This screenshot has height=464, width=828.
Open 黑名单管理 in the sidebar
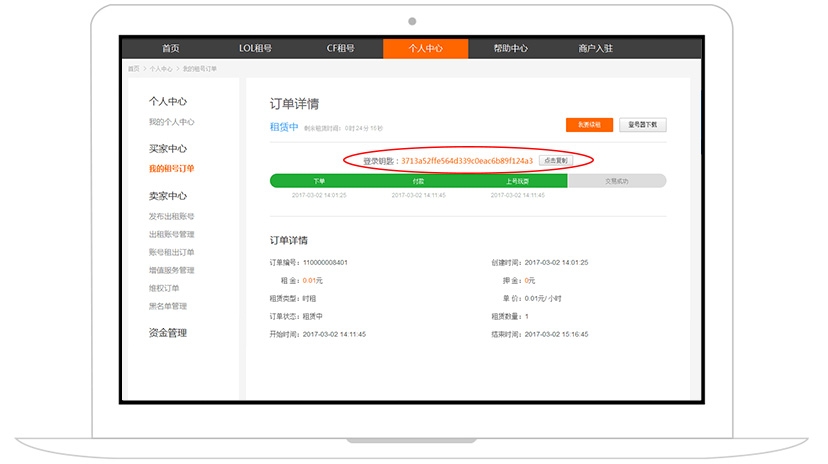point(167,307)
